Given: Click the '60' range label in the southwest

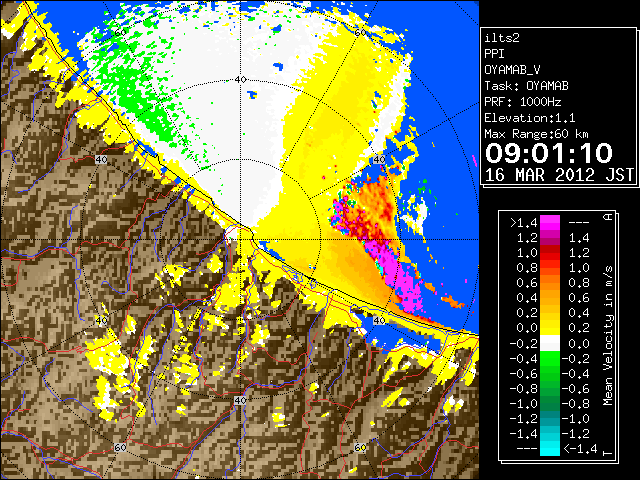Looking at the screenshot, I should pos(120,447).
